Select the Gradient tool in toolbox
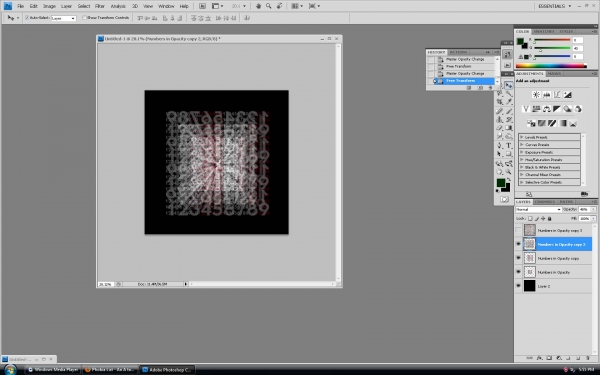The image size is (600, 375). (509, 128)
